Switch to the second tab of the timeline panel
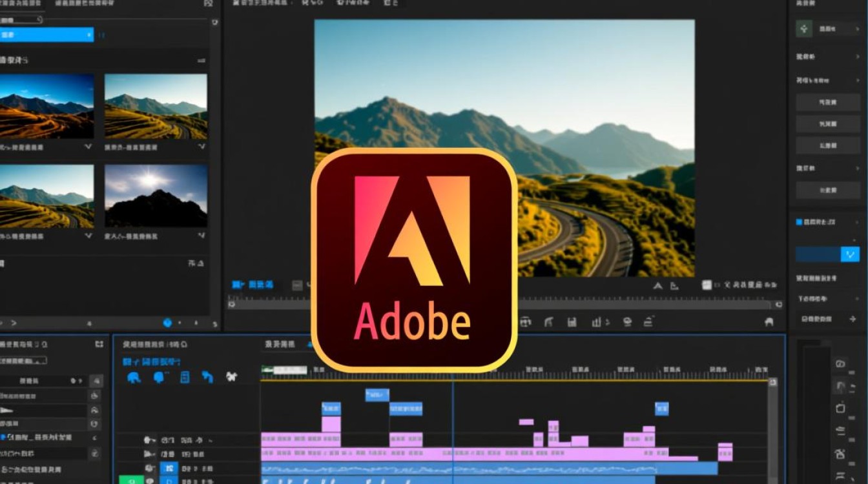The height and width of the screenshot is (484, 868). pyautogui.click(x=280, y=345)
